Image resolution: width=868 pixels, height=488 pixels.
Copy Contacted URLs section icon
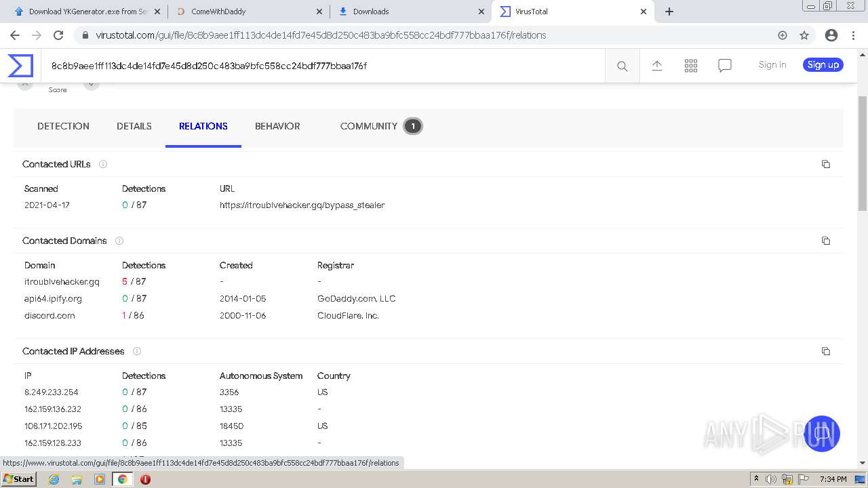[826, 164]
